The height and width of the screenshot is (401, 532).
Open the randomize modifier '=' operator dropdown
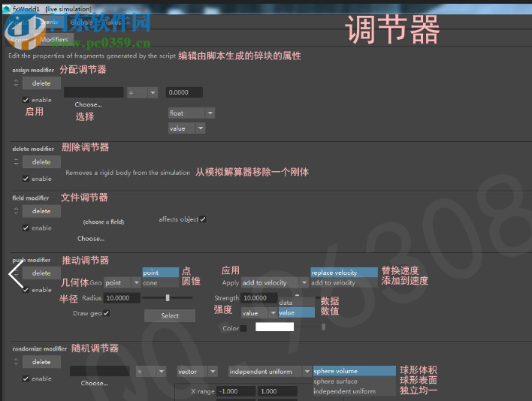pos(151,372)
